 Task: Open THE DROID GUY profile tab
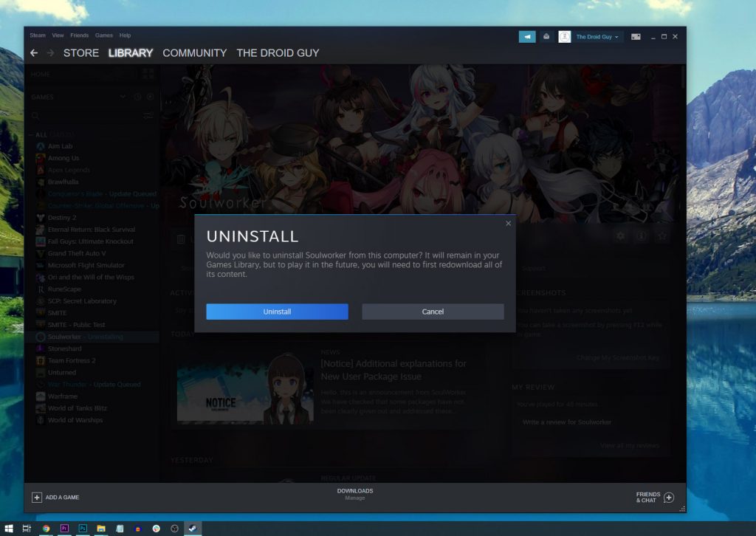278,53
